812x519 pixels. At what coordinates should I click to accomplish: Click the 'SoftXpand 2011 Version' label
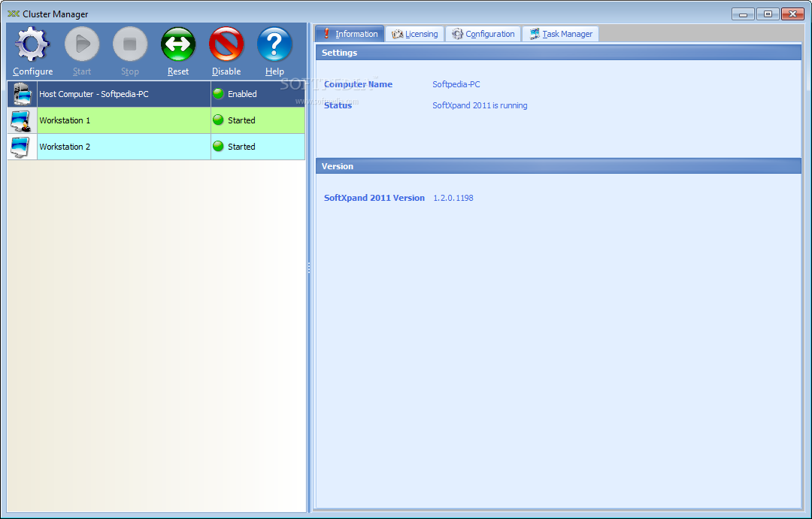(374, 198)
